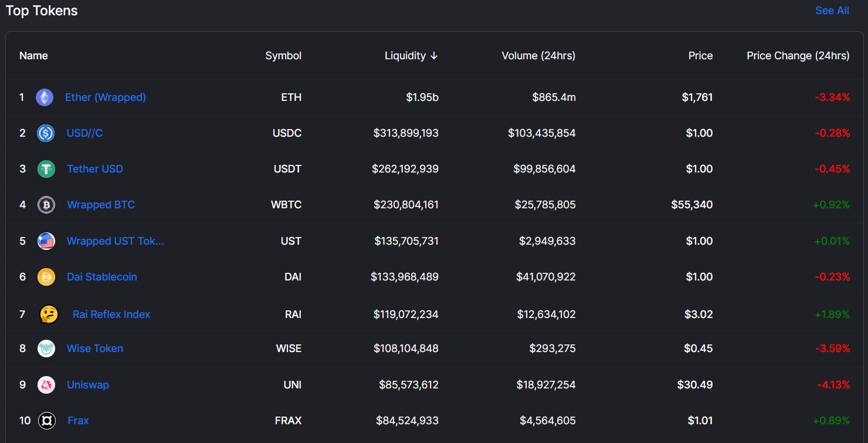Click the Symbol column header
The width and height of the screenshot is (868, 443).
pos(283,56)
